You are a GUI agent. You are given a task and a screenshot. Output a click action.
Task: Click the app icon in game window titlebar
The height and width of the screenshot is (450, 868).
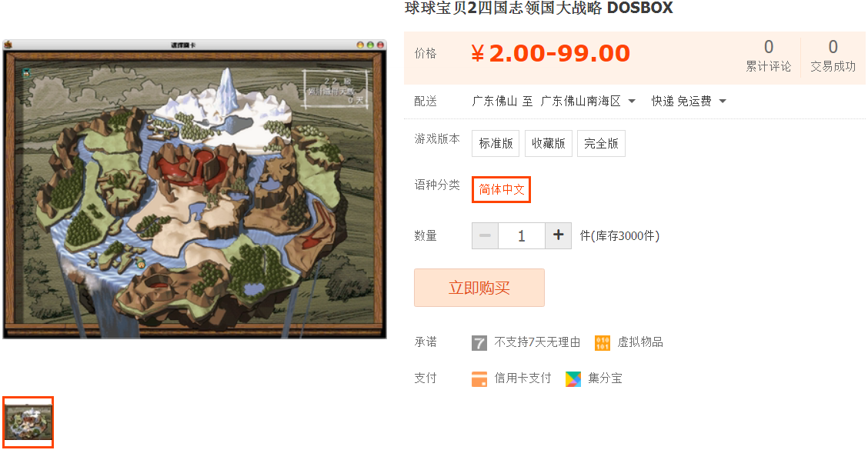point(8,45)
